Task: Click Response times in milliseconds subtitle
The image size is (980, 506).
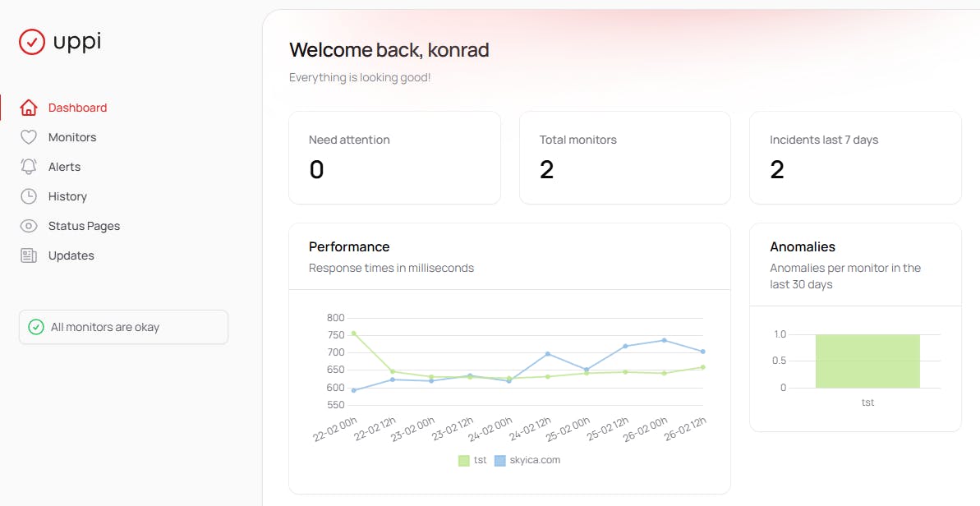Action: tap(391, 268)
